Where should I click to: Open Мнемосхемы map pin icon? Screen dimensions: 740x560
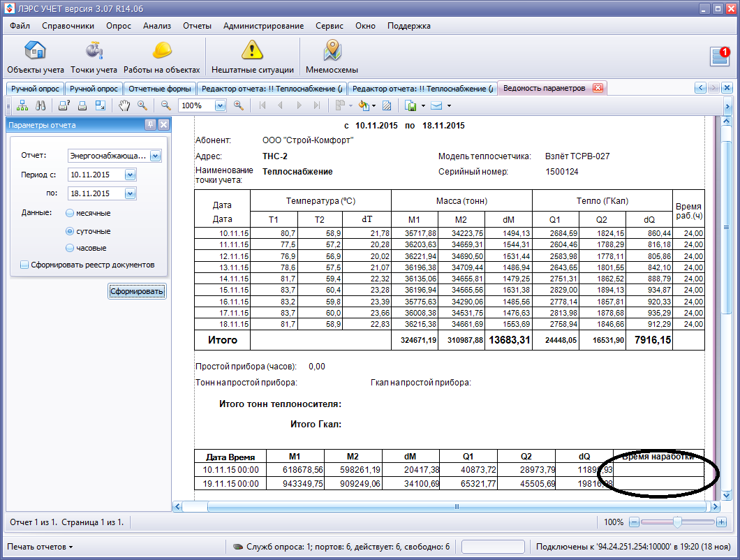tap(332, 57)
